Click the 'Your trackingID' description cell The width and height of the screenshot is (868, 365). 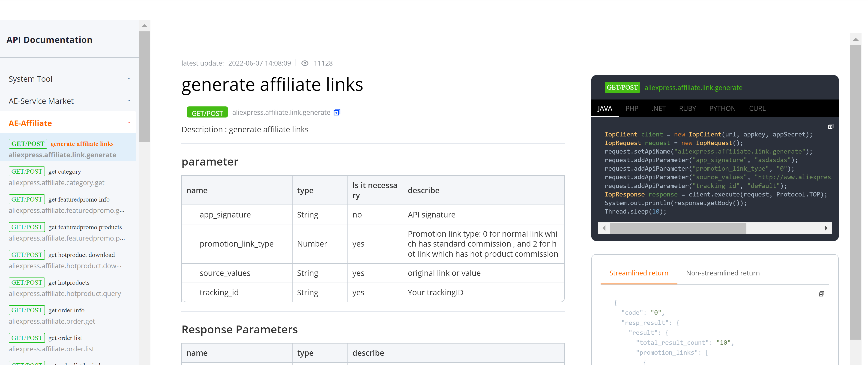coord(484,292)
